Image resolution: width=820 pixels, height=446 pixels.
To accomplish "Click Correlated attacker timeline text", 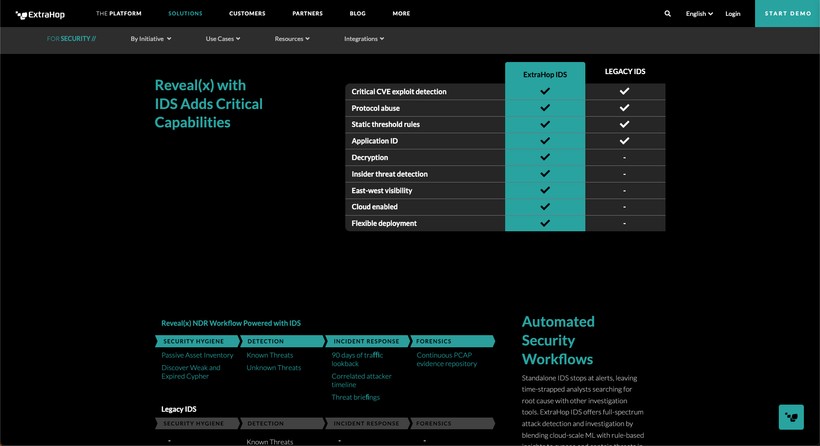I will click(x=361, y=380).
